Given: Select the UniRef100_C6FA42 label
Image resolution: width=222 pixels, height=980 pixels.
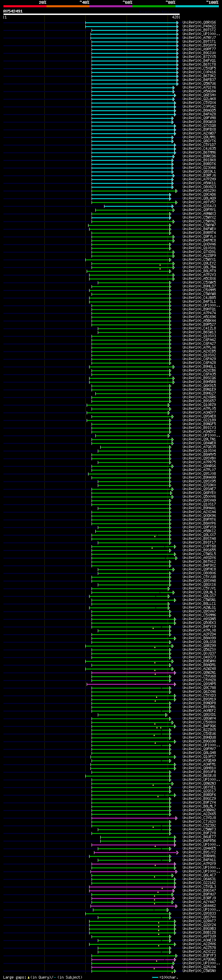Looking at the screenshot, I should click(x=199, y=340).
